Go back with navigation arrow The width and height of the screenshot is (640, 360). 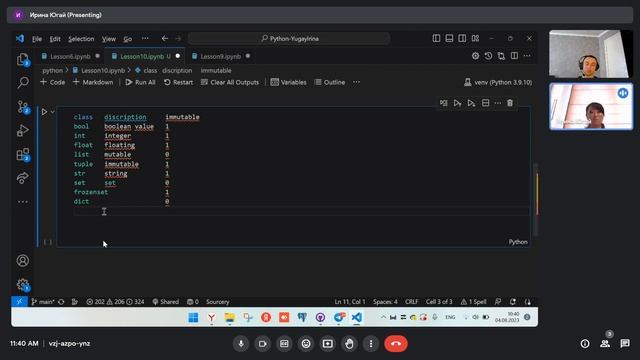coord(164,38)
